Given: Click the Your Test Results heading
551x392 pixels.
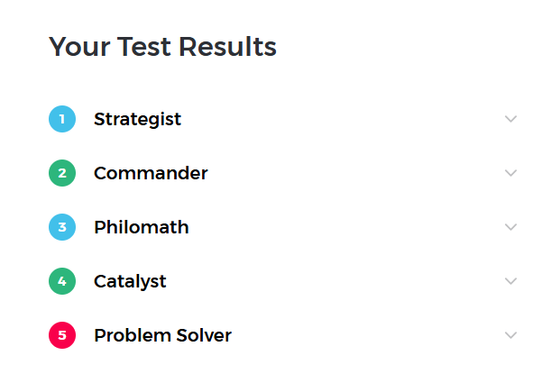Looking at the screenshot, I should click(162, 47).
